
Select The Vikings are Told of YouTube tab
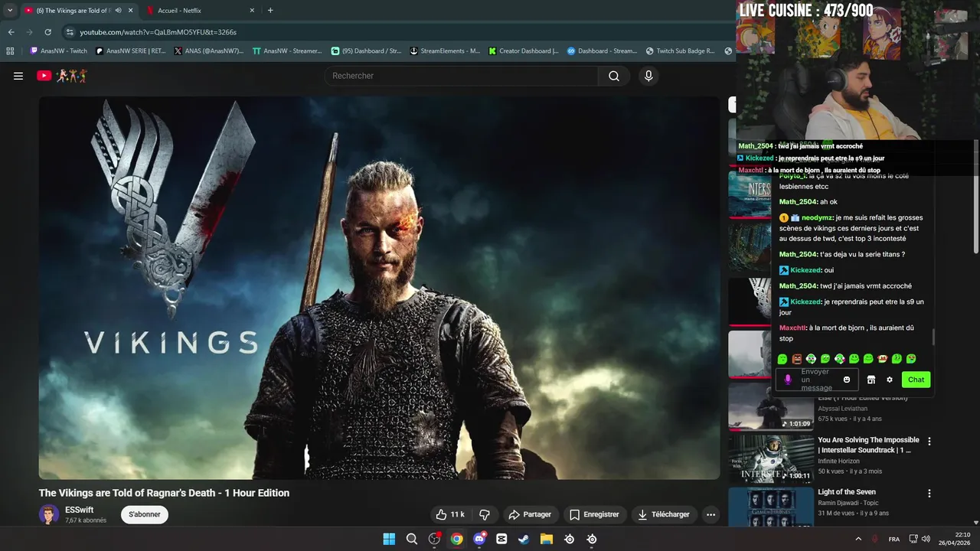pyautogui.click(x=73, y=11)
